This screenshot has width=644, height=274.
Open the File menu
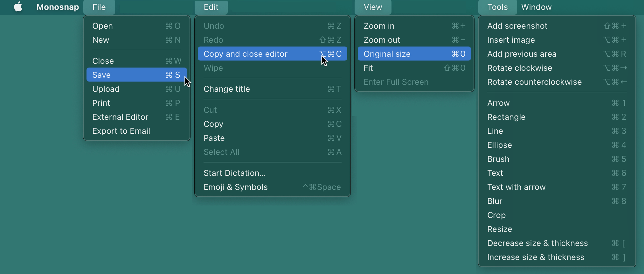click(99, 7)
